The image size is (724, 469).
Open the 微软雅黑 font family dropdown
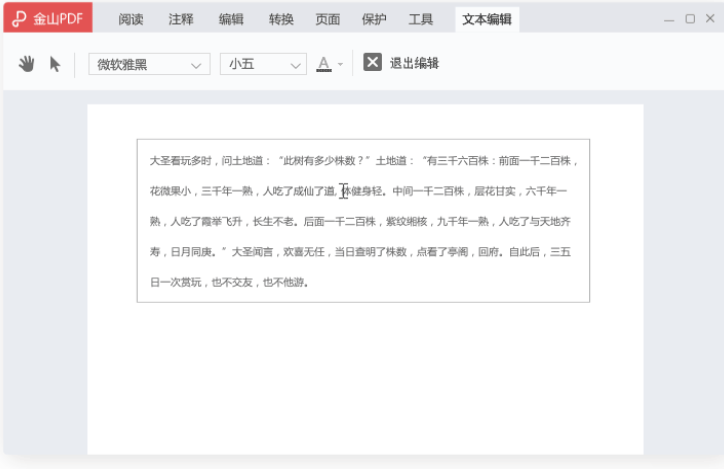coord(149,64)
